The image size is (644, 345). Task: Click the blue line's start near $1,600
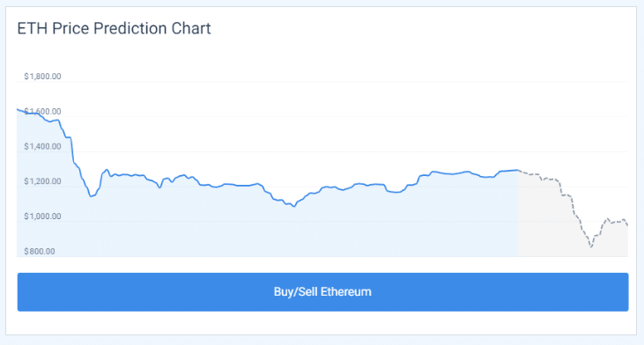18,109
